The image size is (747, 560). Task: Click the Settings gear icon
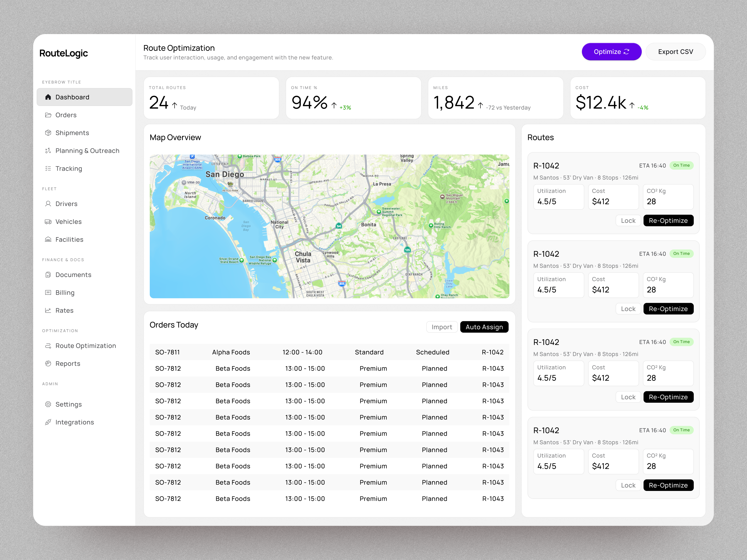(48, 404)
